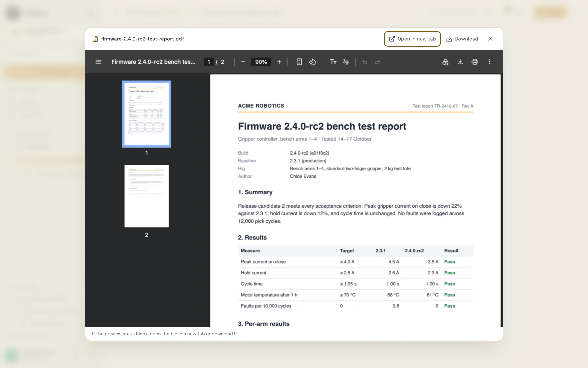588x368 pixels.
Task: Click the PDF toolbar download icon
Action: click(460, 62)
